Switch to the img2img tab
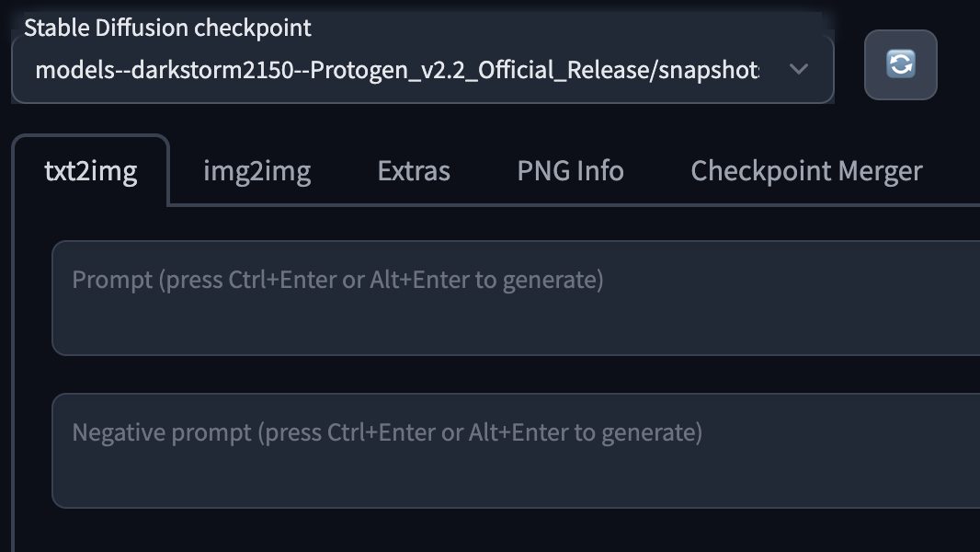This screenshot has width=980, height=552. [256, 171]
